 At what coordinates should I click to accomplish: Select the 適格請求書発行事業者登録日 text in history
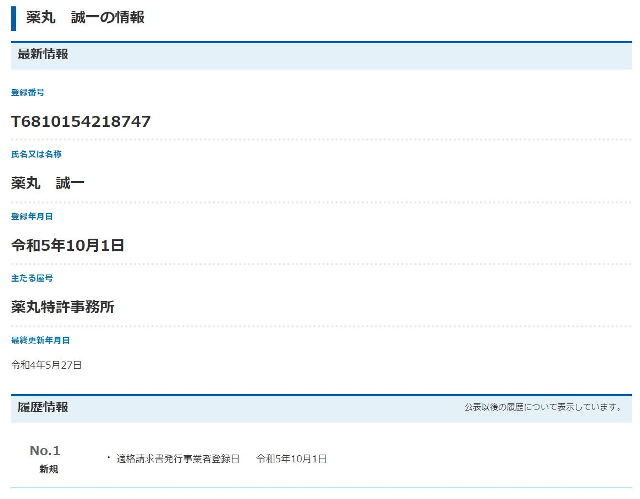pos(178,458)
